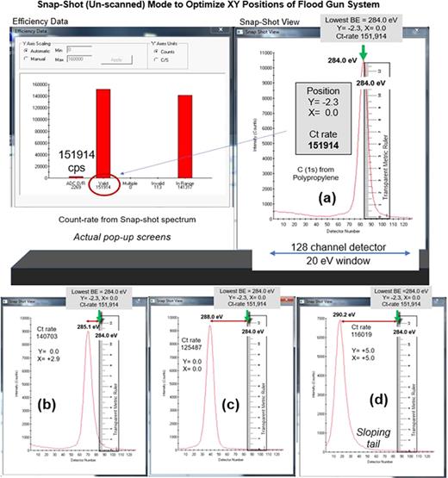
Task: Click the Min value input field
Action: [79, 50]
